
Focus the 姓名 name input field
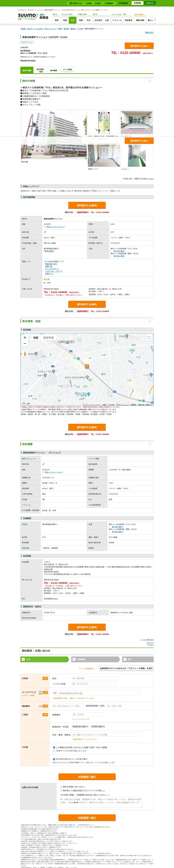pos(94,678)
